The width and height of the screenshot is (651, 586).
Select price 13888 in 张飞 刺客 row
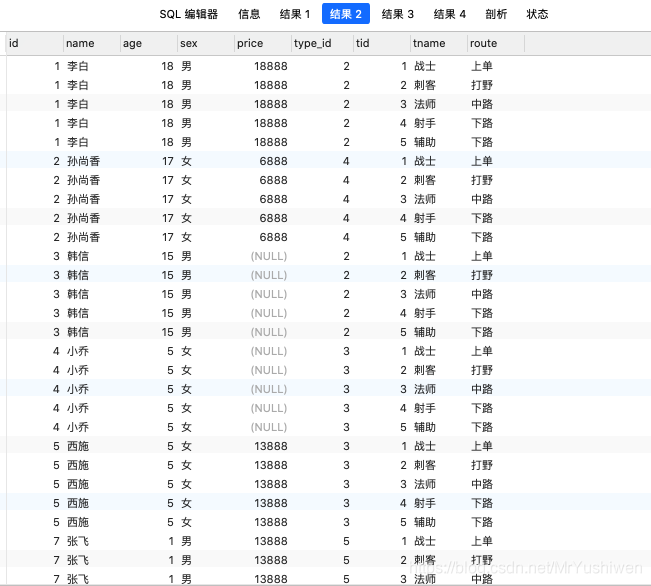271,561
